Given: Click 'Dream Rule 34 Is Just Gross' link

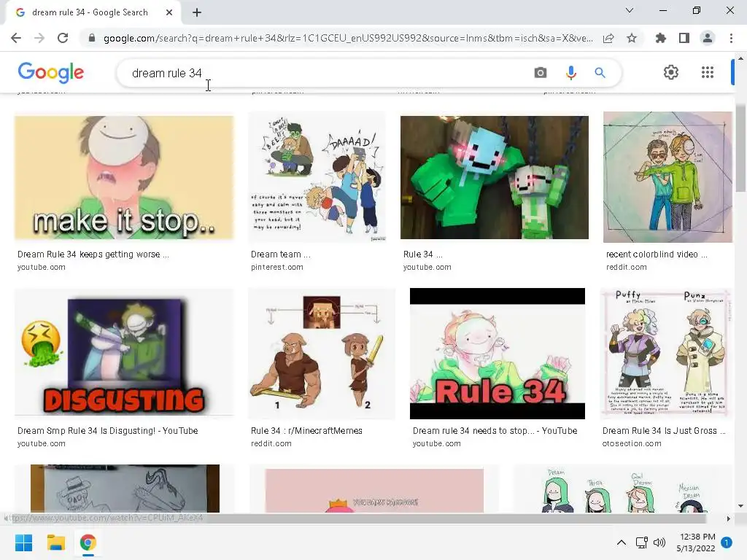Looking at the screenshot, I should [x=664, y=430].
